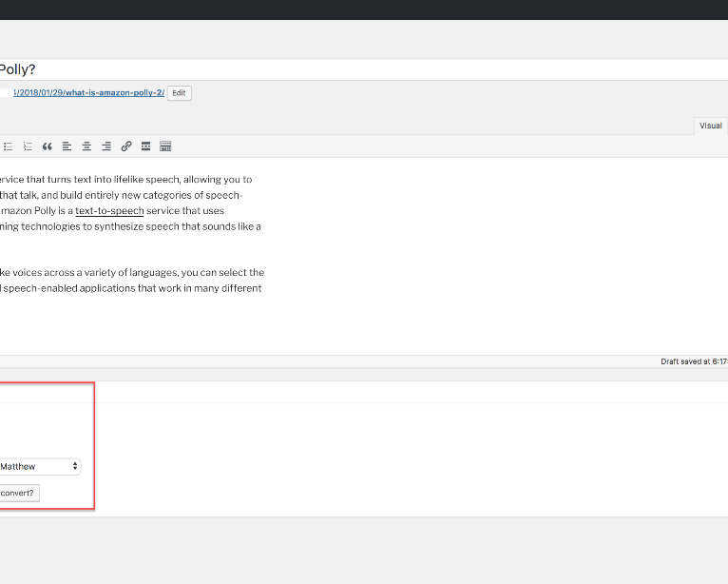The height and width of the screenshot is (584, 728).
Task: Click the insert link icon
Action: pos(126,146)
